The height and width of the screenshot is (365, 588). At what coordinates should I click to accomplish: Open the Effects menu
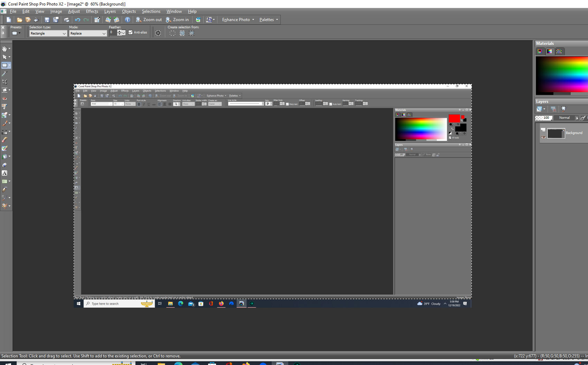92,11
